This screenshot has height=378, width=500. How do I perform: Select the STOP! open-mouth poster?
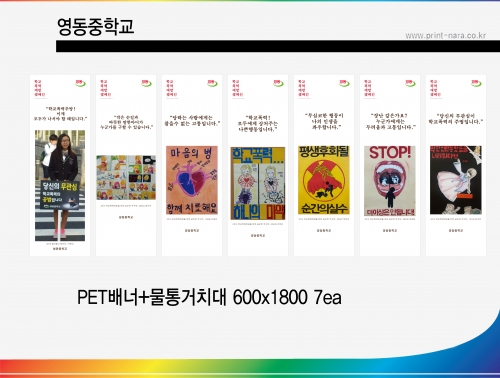390,181
